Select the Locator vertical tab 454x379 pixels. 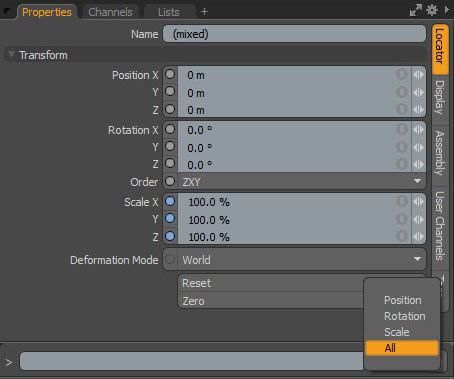click(440, 49)
